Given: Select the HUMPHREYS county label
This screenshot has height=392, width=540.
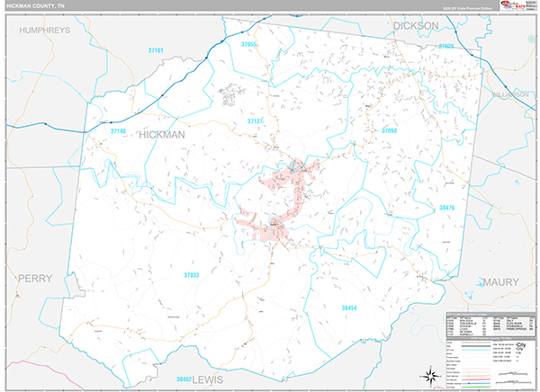Looking at the screenshot, I should point(45,31).
